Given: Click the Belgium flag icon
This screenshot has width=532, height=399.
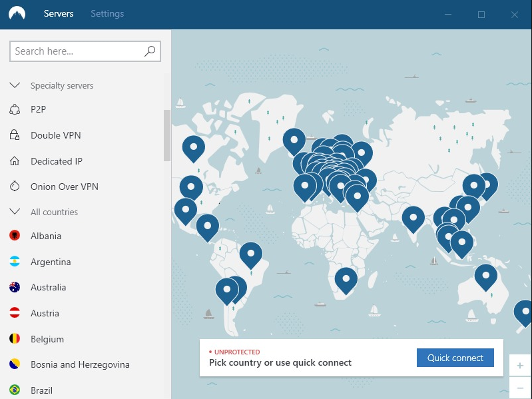Looking at the screenshot, I should (15, 338).
